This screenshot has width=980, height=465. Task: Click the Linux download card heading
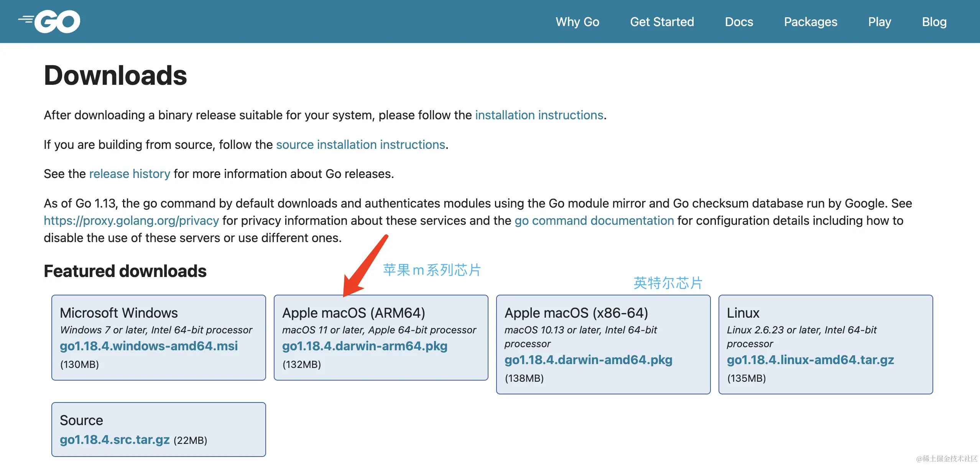[743, 313]
